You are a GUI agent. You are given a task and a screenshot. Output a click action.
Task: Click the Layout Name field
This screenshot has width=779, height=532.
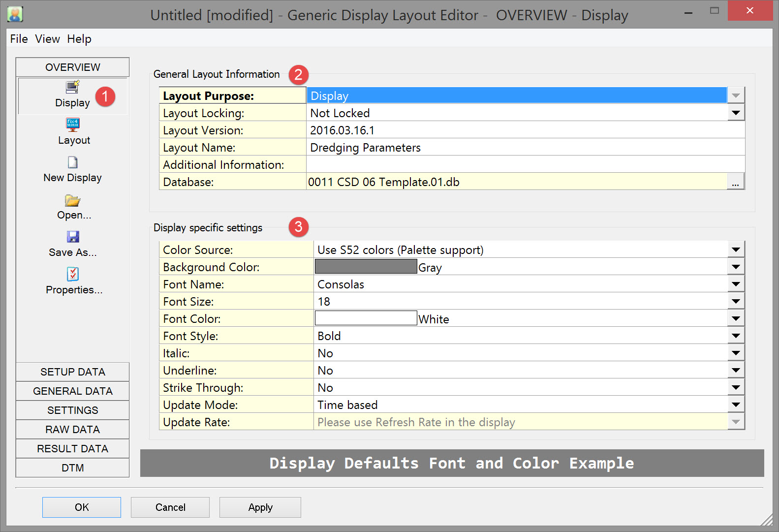pos(525,148)
